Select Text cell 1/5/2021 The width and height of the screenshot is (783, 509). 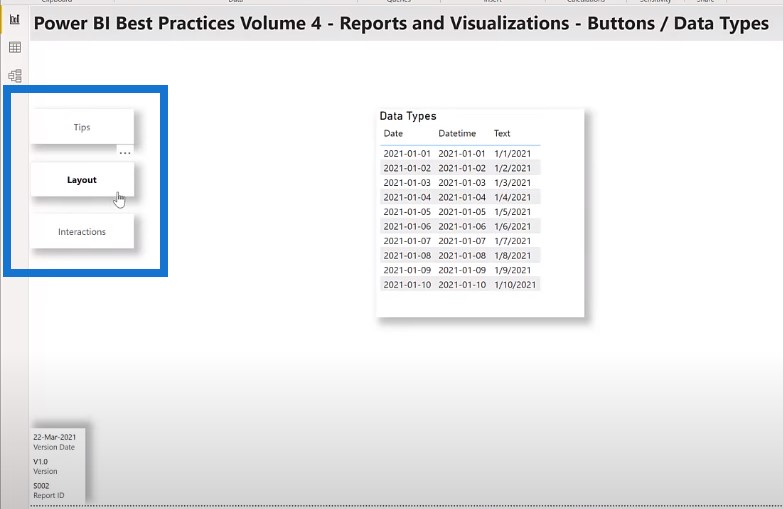[x=512, y=211]
